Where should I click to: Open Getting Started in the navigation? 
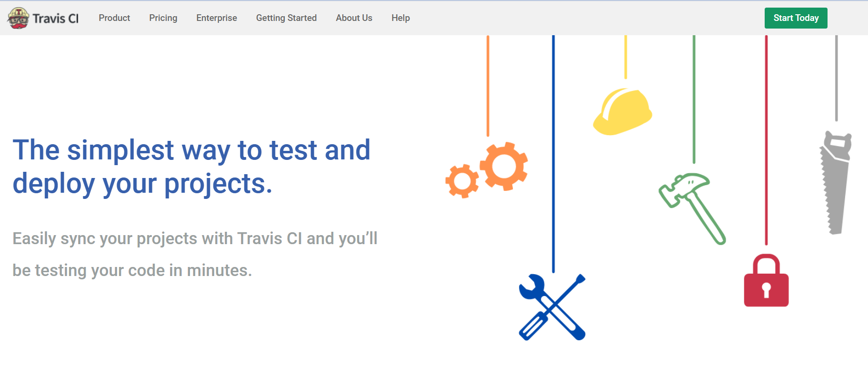coord(286,18)
